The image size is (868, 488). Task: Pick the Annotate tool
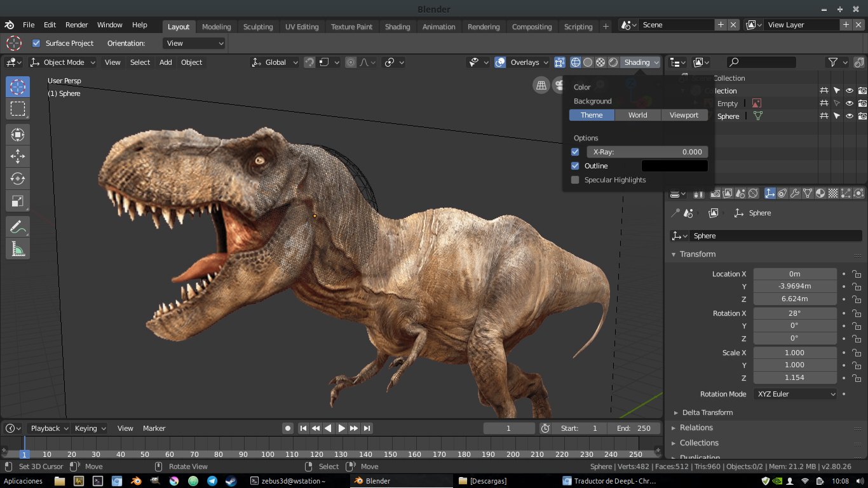coord(18,226)
